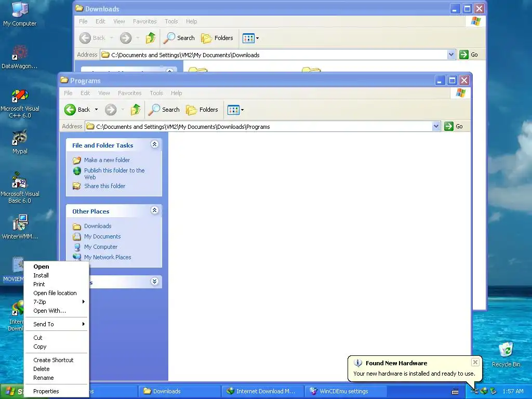Image resolution: width=532 pixels, height=399 pixels.
Task: Choose Open in context menu
Action: (56, 267)
